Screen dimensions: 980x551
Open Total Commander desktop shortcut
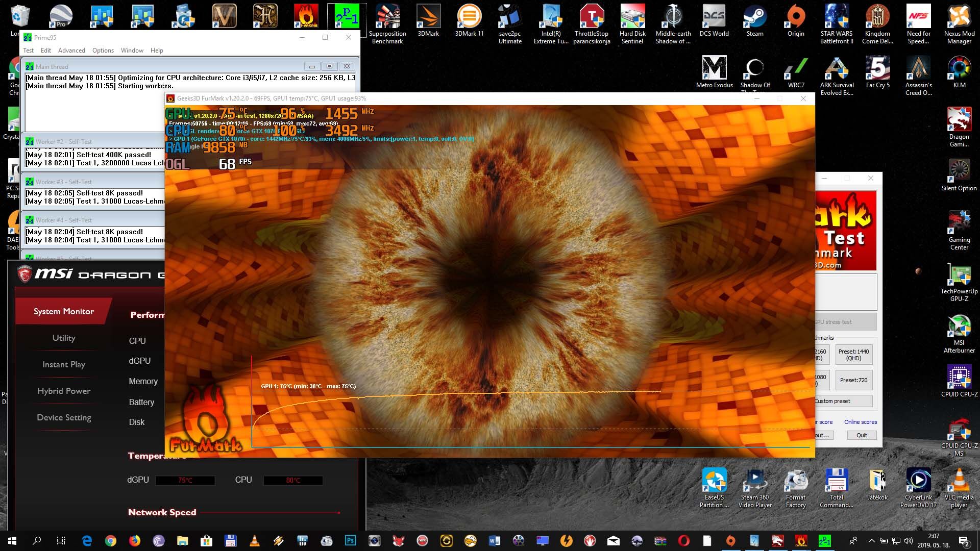tap(837, 488)
